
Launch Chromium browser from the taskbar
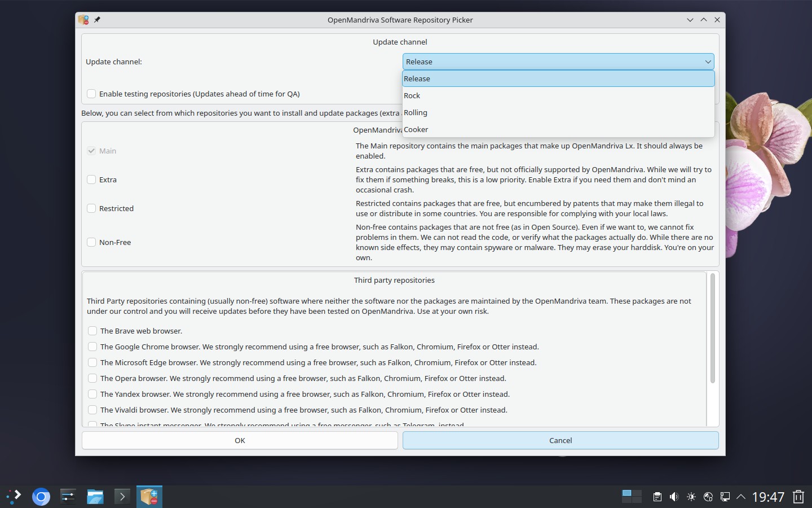coord(41,497)
